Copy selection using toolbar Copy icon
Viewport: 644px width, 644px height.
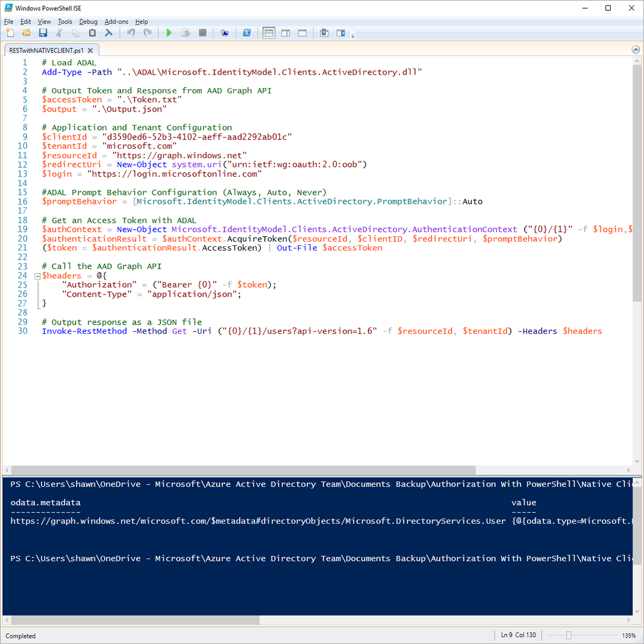point(76,33)
